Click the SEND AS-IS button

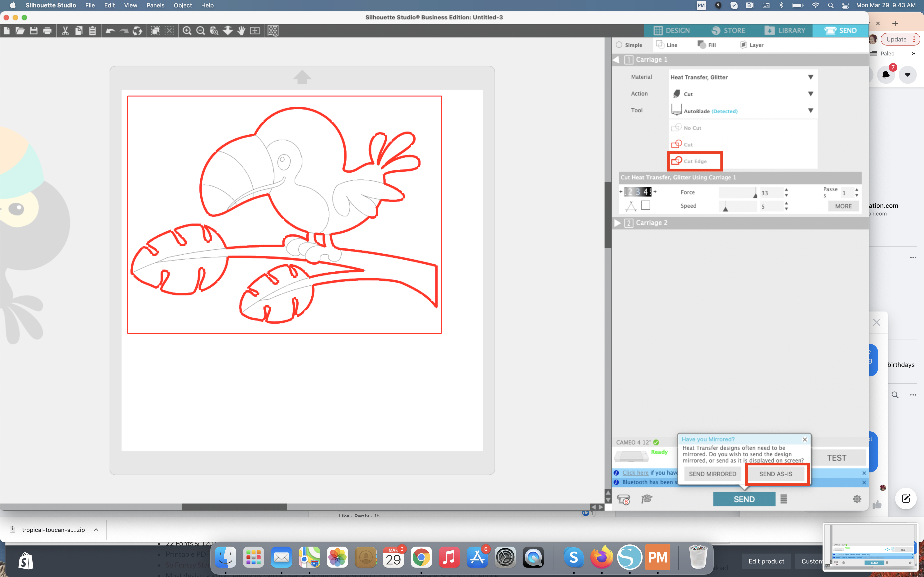(x=776, y=474)
